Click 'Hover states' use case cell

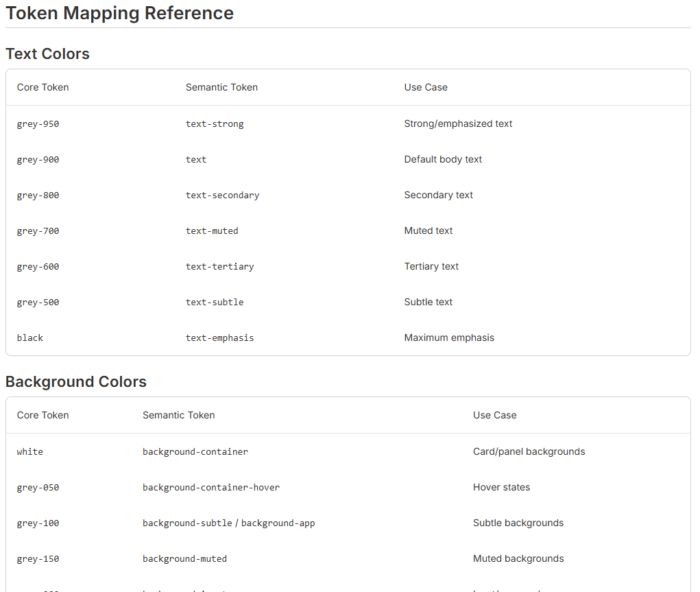pos(501,488)
